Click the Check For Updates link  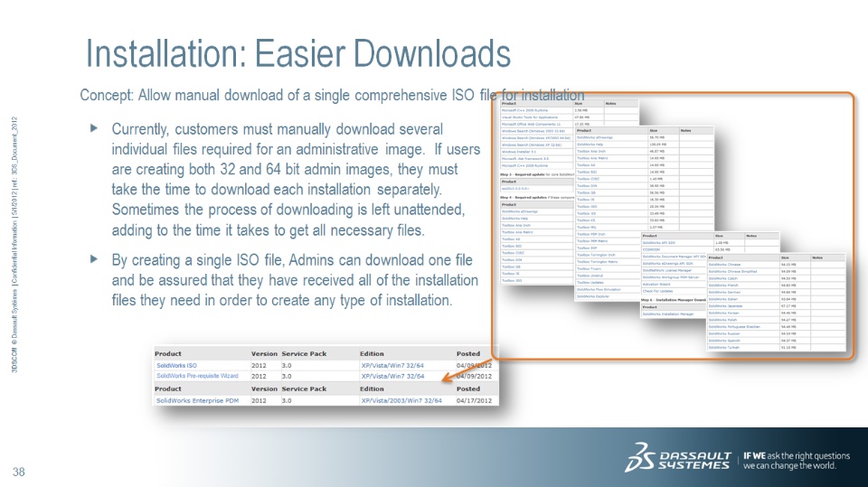657,291
